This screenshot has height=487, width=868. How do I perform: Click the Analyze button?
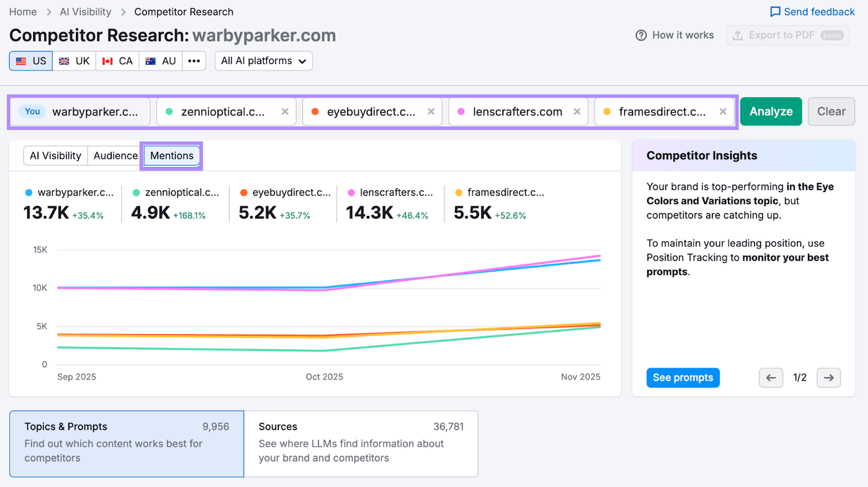pyautogui.click(x=771, y=111)
